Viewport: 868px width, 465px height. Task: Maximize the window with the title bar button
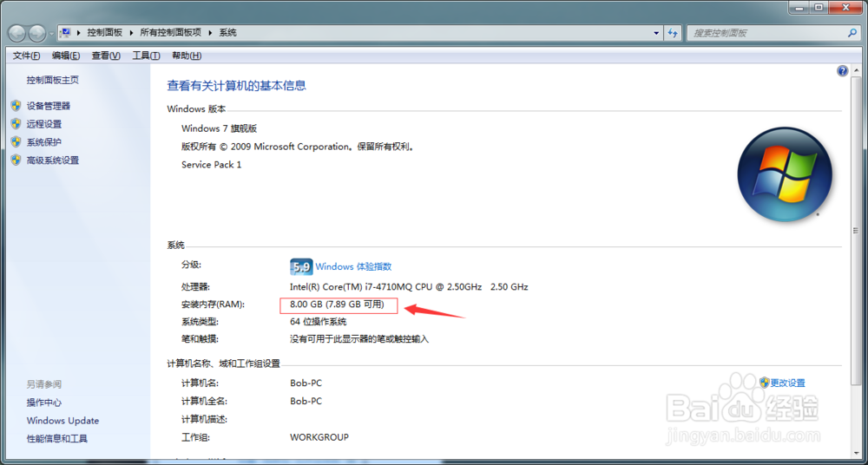click(x=819, y=7)
